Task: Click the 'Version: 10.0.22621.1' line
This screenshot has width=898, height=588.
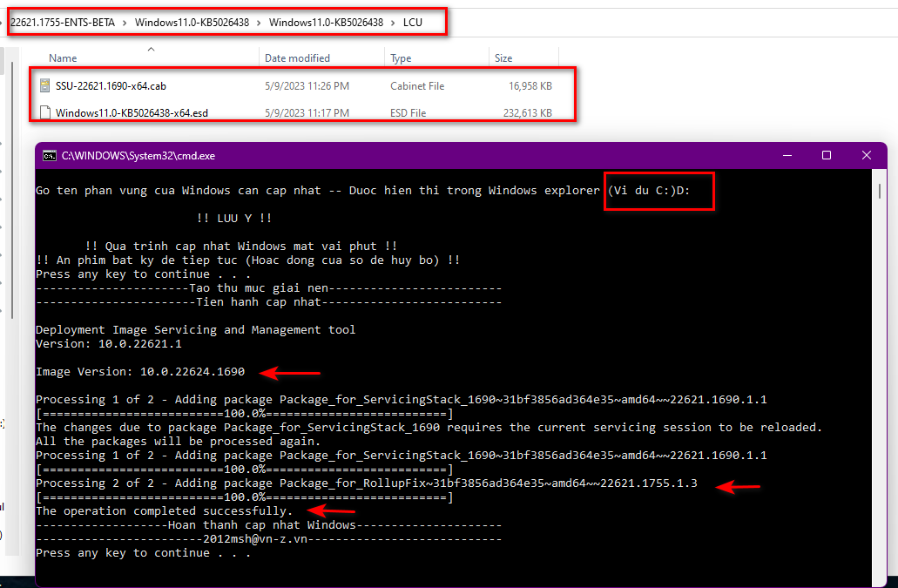Action: [109, 343]
